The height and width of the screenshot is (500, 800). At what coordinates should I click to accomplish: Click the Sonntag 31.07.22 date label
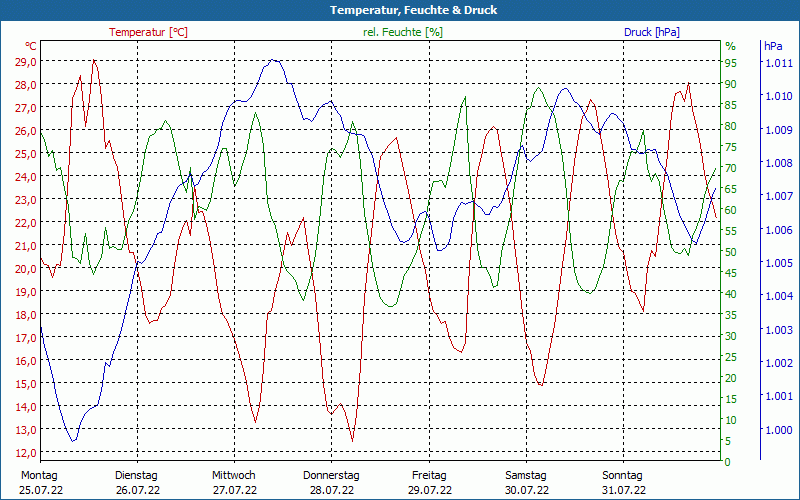pyautogui.click(x=623, y=483)
